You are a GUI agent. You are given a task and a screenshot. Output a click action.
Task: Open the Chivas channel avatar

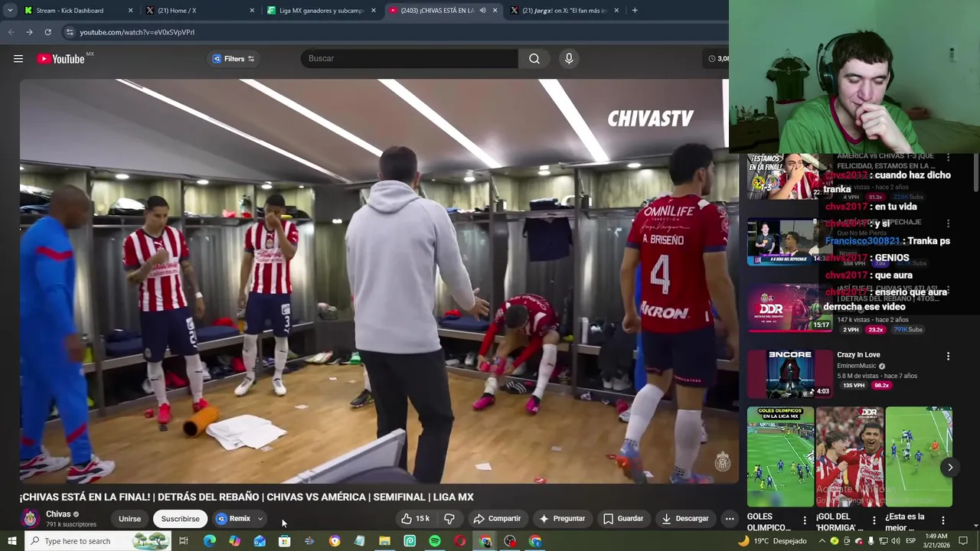click(31, 518)
